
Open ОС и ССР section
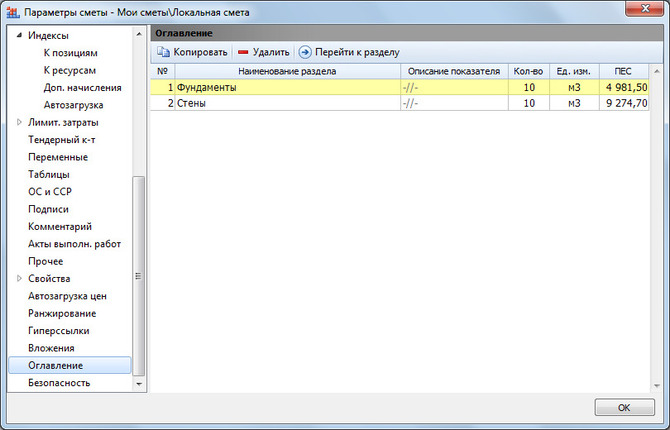tap(50, 191)
